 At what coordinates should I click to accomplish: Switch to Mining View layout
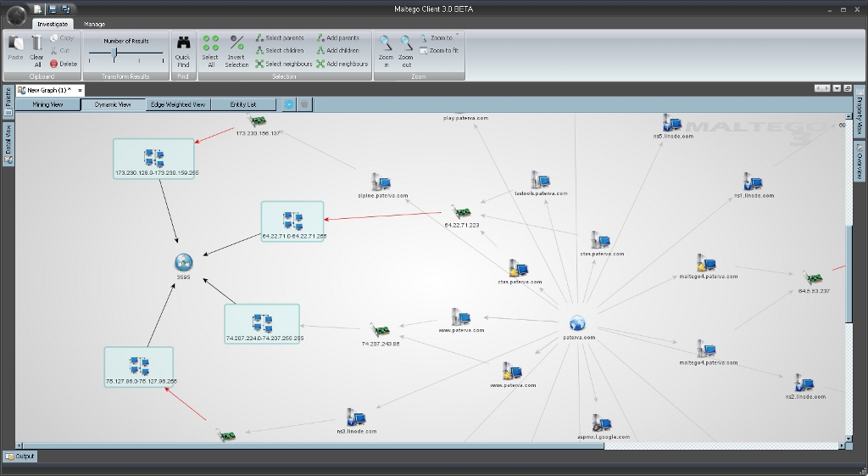[x=47, y=104]
